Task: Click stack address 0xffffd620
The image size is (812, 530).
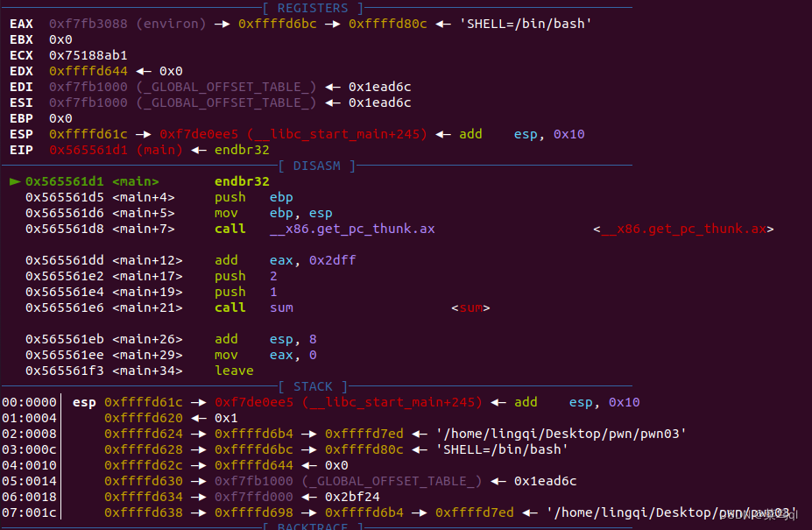Action: [144, 418]
